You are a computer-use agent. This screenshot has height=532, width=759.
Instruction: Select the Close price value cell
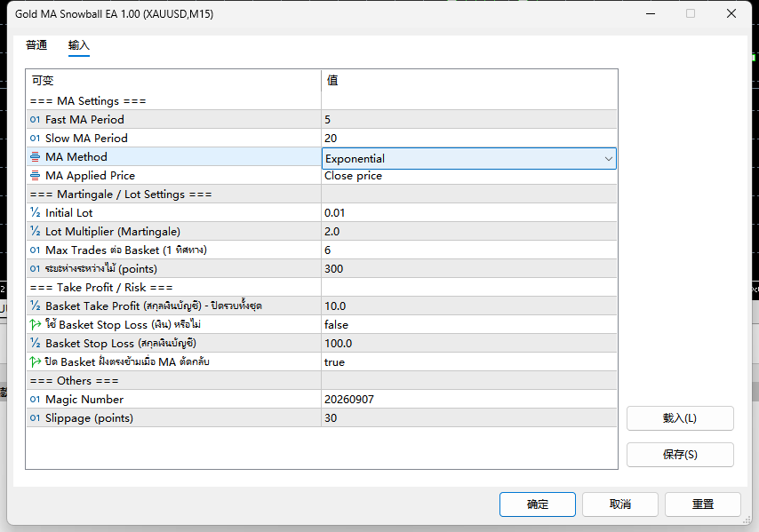click(469, 176)
